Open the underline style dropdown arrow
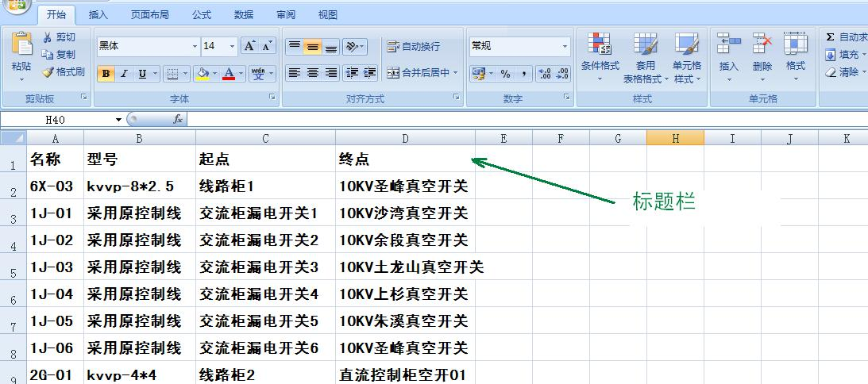This screenshot has height=384, width=868. point(156,74)
